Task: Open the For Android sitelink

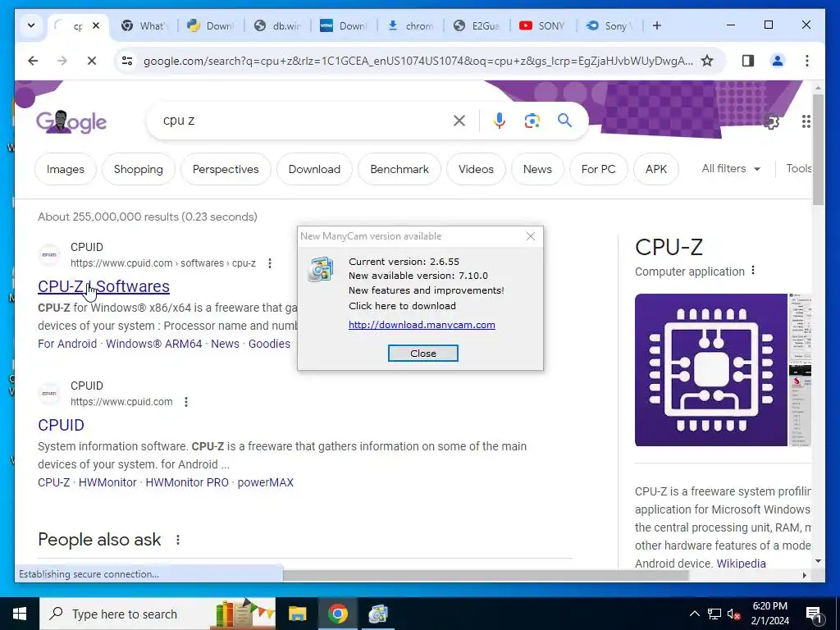Action: point(67,344)
